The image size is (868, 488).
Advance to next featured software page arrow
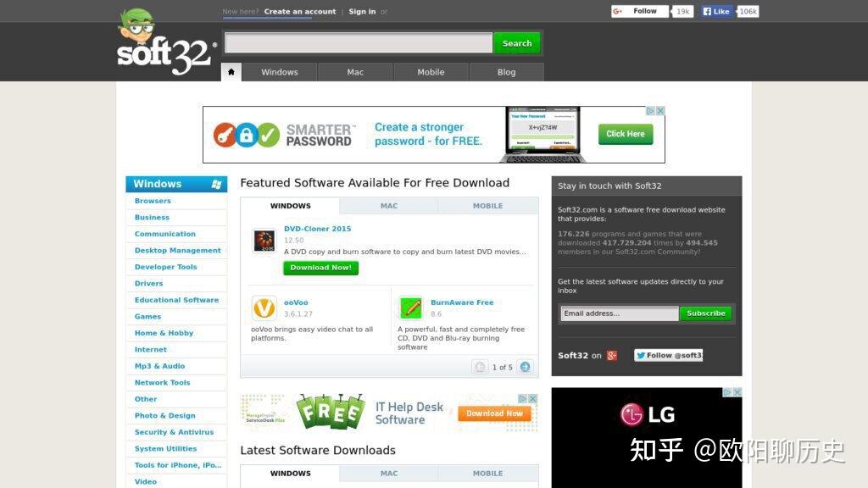click(x=525, y=366)
